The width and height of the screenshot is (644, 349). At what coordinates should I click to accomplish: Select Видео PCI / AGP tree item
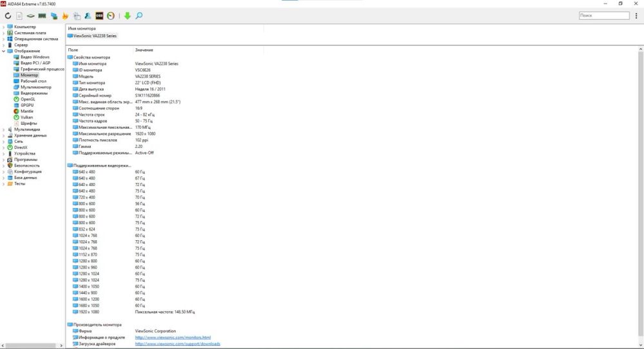35,63
